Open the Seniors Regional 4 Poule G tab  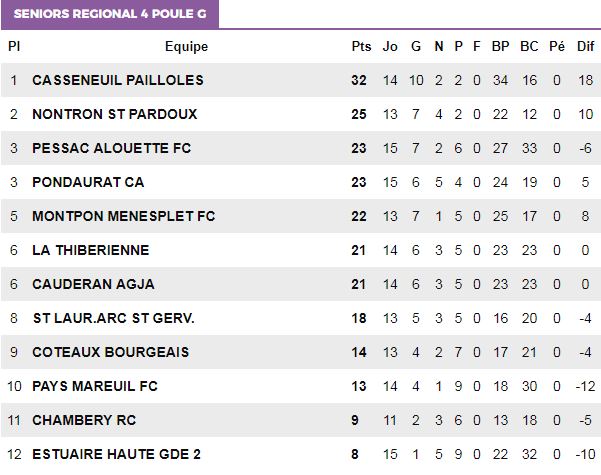point(110,14)
